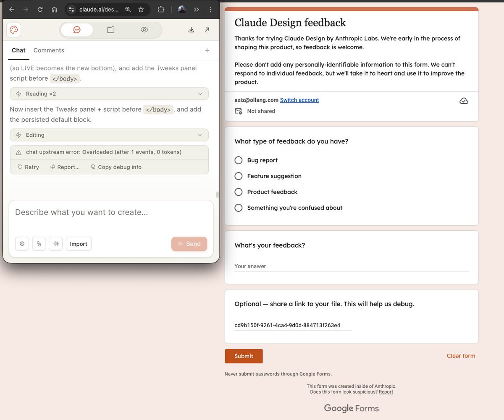The height and width of the screenshot is (420, 504).
Task: Switch to the files folder view
Action: point(110,30)
